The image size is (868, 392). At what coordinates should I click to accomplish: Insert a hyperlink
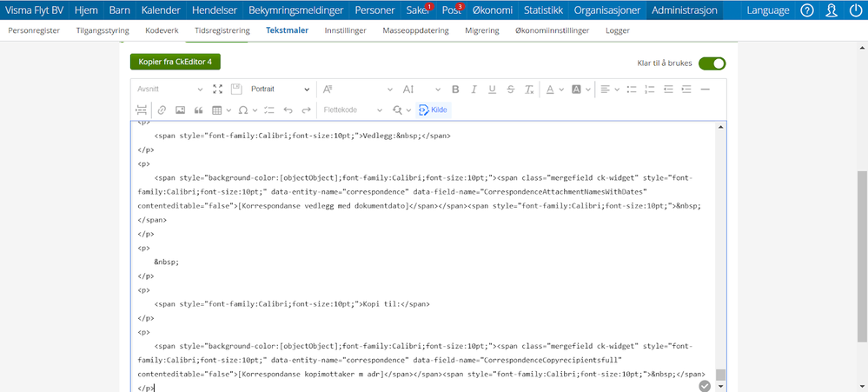tap(162, 110)
